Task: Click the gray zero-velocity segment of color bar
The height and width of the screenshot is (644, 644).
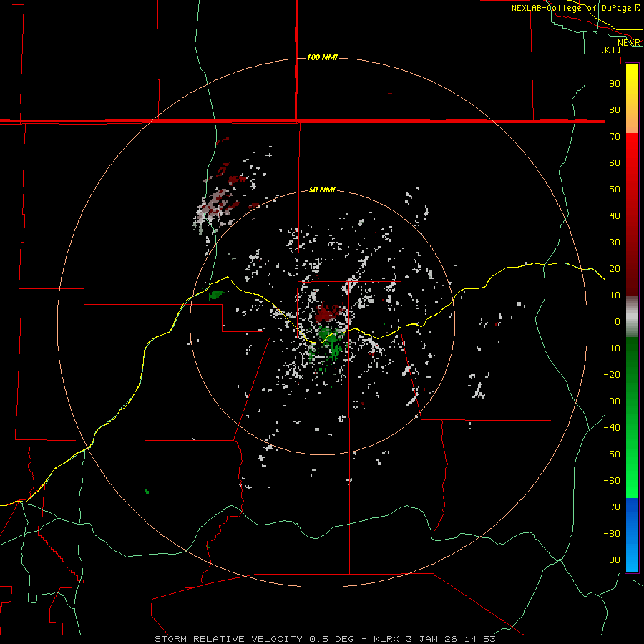Action: [632, 317]
